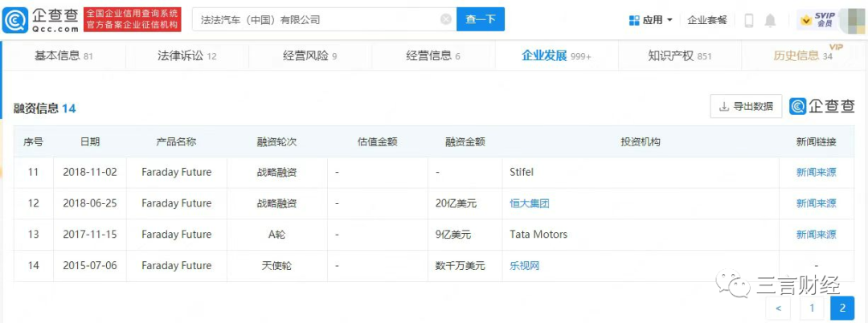Switch to the 知识产权 tab
Image resolution: width=868 pixels, height=323 pixels.
[680, 56]
